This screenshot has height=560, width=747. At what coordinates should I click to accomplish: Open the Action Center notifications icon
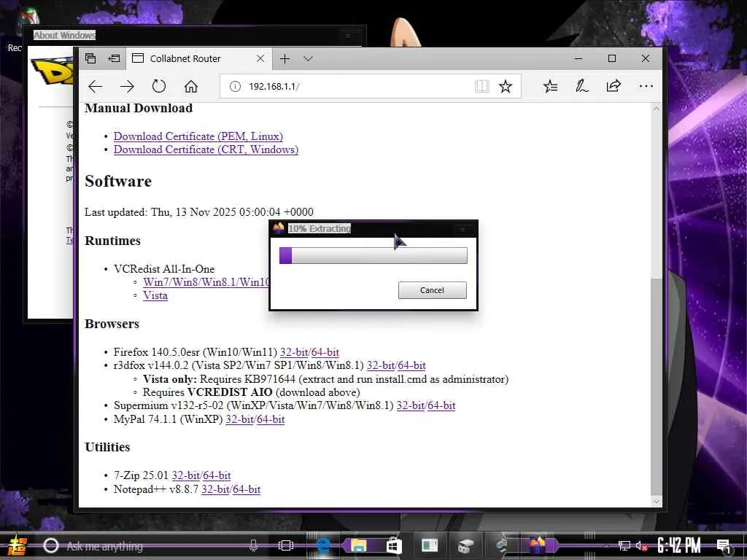tap(723, 546)
